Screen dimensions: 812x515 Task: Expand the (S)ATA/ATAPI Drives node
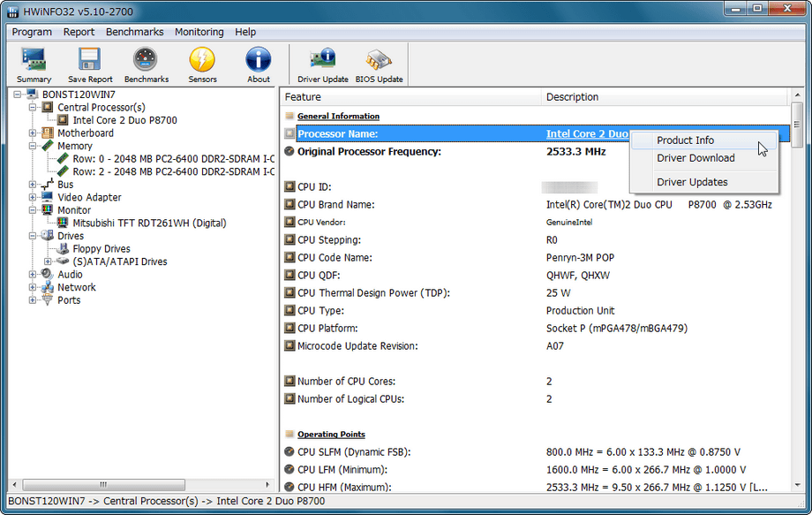pyautogui.click(x=48, y=261)
